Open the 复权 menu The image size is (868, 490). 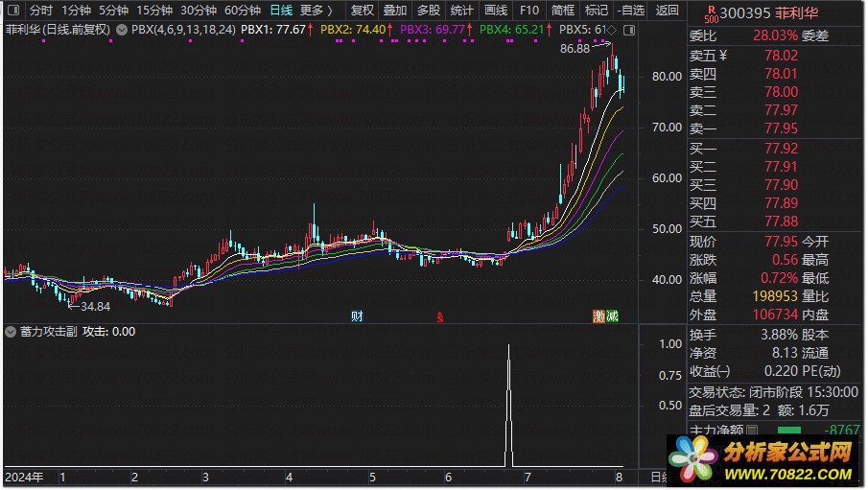(x=362, y=10)
